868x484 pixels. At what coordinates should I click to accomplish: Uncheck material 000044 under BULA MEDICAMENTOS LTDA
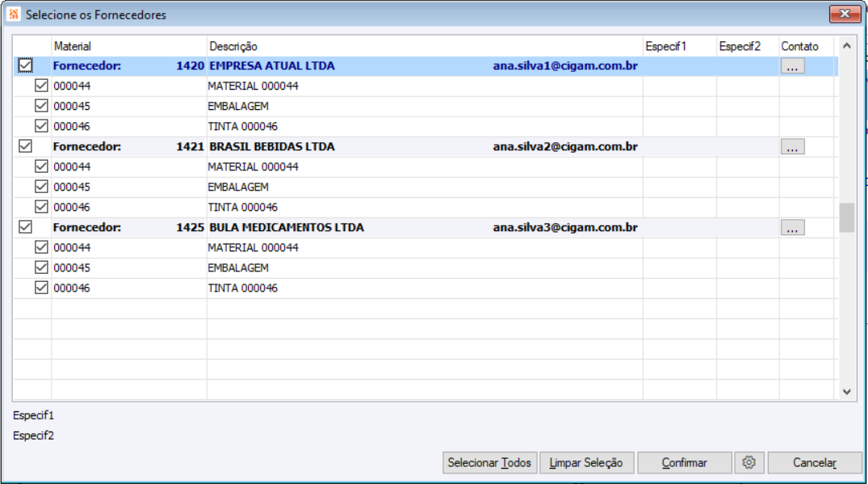tap(41, 247)
